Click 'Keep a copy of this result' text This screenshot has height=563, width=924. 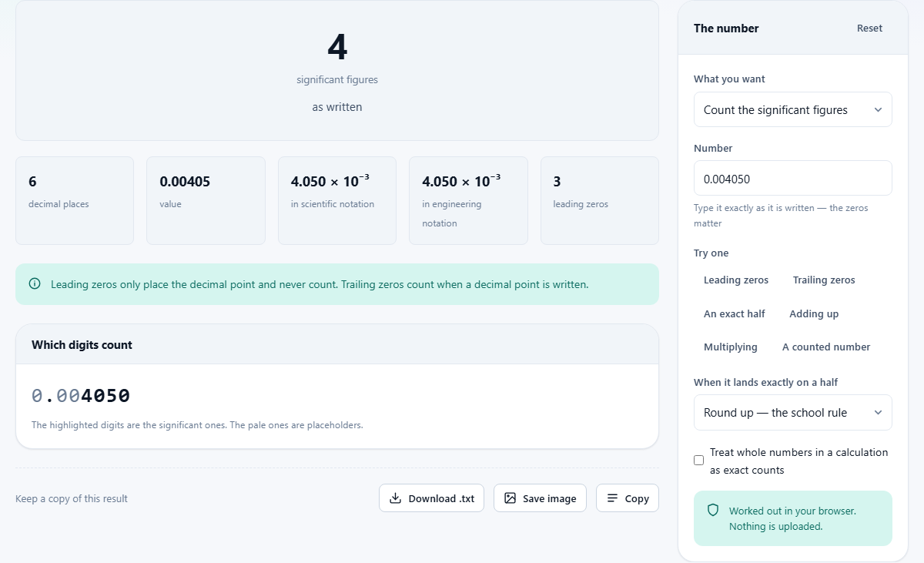[x=72, y=498]
